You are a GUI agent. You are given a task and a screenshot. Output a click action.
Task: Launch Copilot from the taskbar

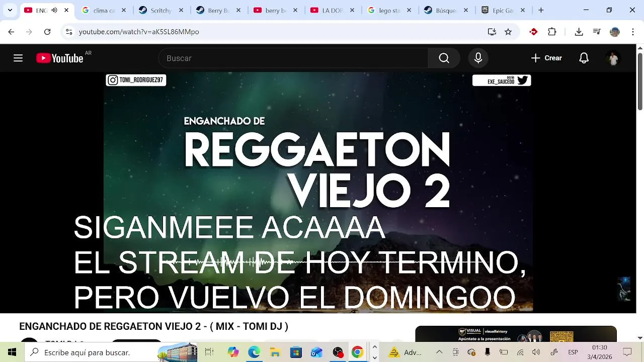point(233,352)
